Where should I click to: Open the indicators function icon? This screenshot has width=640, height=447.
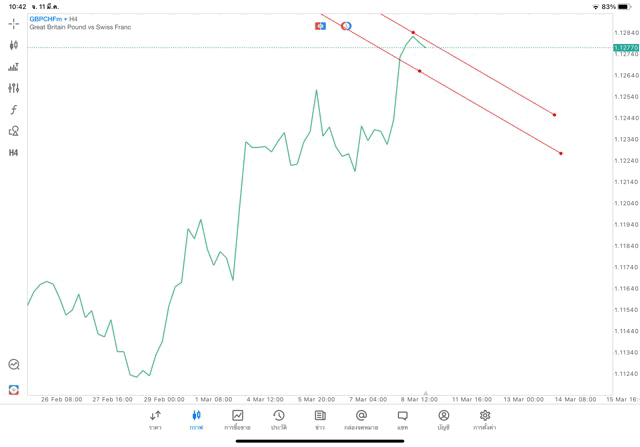[14, 110]
